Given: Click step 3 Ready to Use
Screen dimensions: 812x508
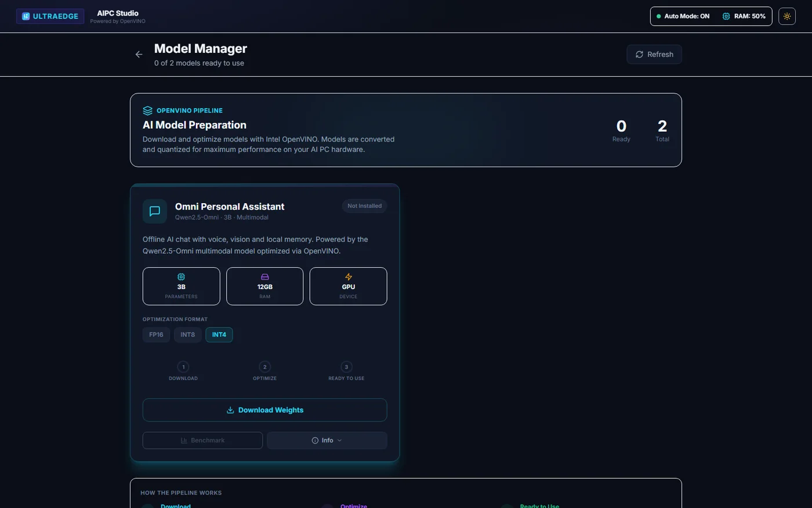Looking at the screenshot, I should tap(346, 372).
